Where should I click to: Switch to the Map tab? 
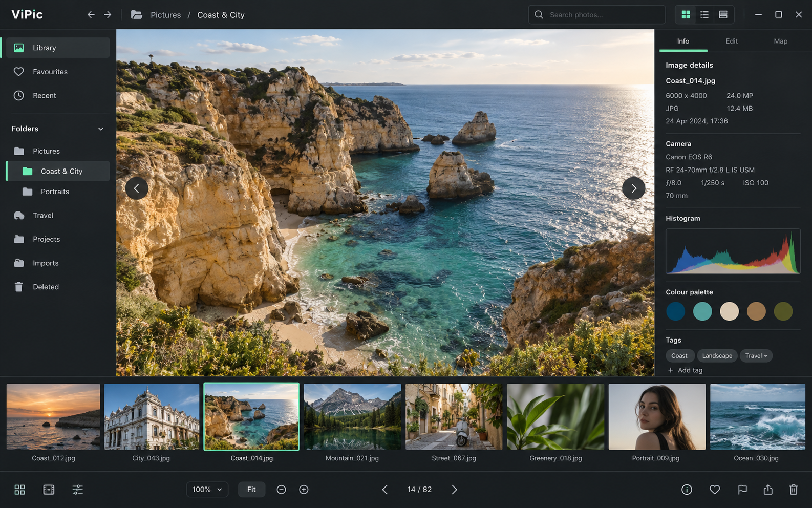(781, 41)
